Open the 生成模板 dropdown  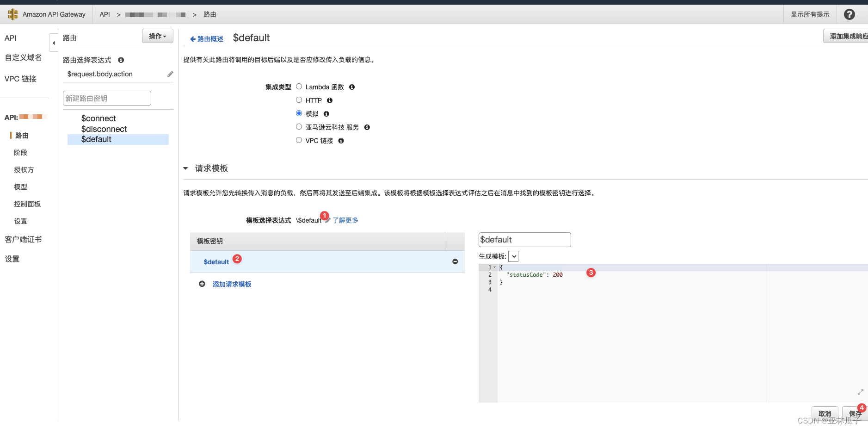pos(513,256)
